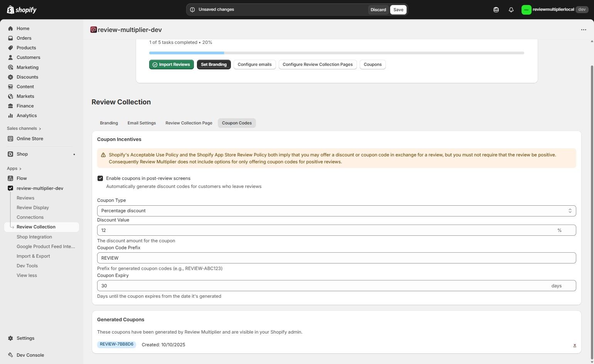
Task: Open the notifications bell
Action: [x=511, y=10]
